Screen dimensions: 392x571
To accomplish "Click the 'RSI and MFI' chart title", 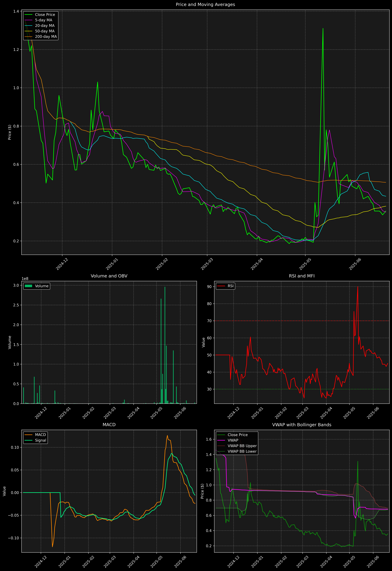I will pyautogui.click(x=302, y=276).
